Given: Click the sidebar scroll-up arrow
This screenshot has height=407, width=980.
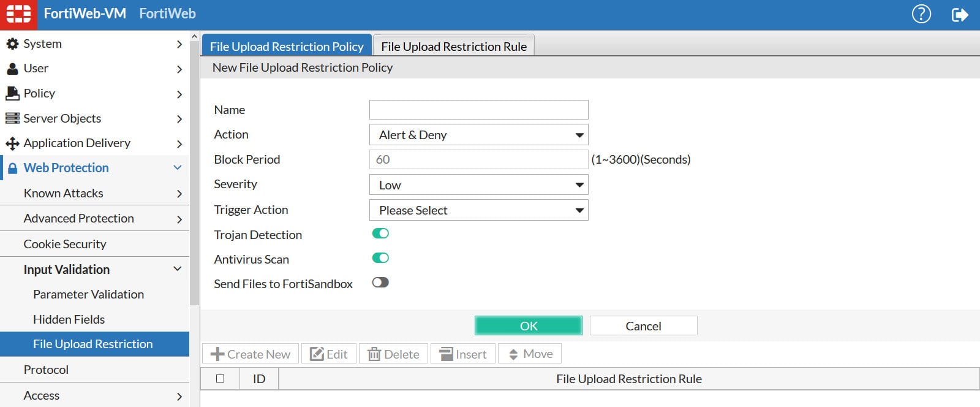Looking at the screenshot, I should pos(195,36).
